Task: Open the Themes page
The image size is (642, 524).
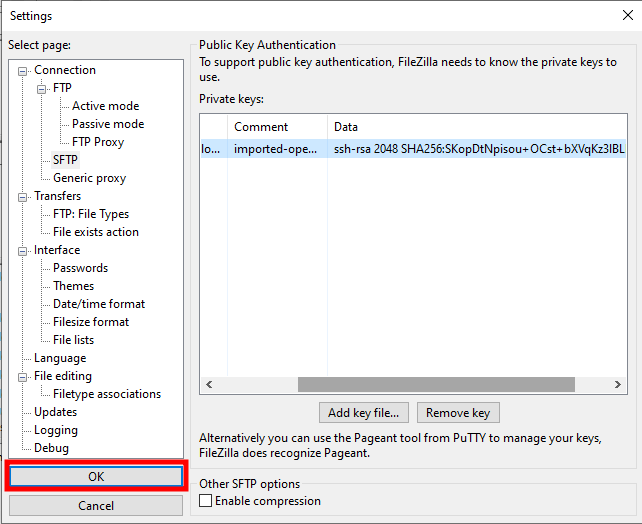Action: 73,286
